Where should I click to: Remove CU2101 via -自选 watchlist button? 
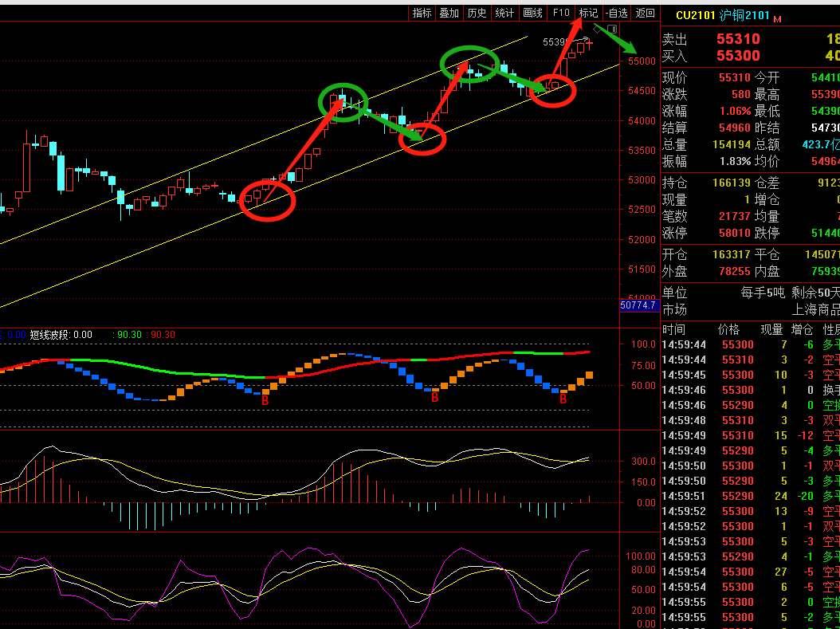(616, 13)
